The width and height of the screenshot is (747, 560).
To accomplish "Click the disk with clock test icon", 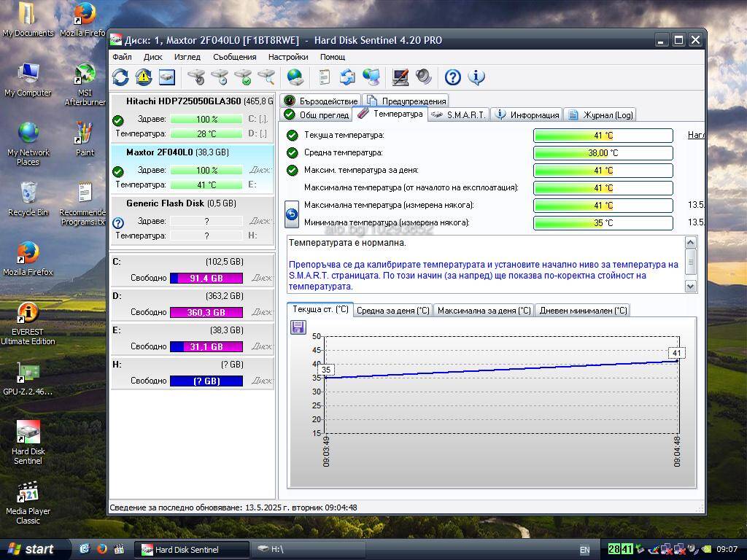I will pos(219,77).
